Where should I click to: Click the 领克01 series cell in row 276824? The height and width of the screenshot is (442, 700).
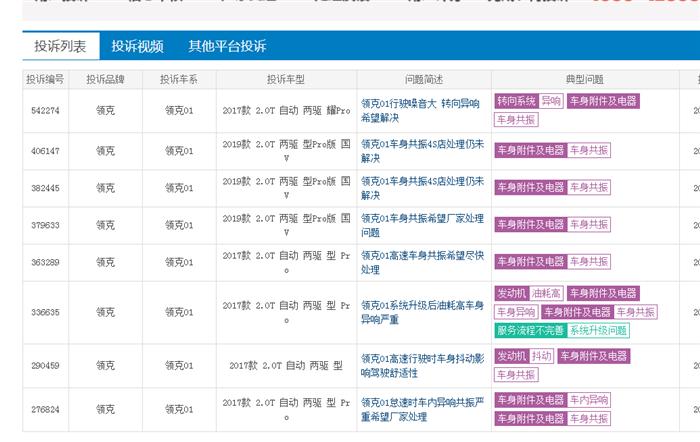click(179, 409)
